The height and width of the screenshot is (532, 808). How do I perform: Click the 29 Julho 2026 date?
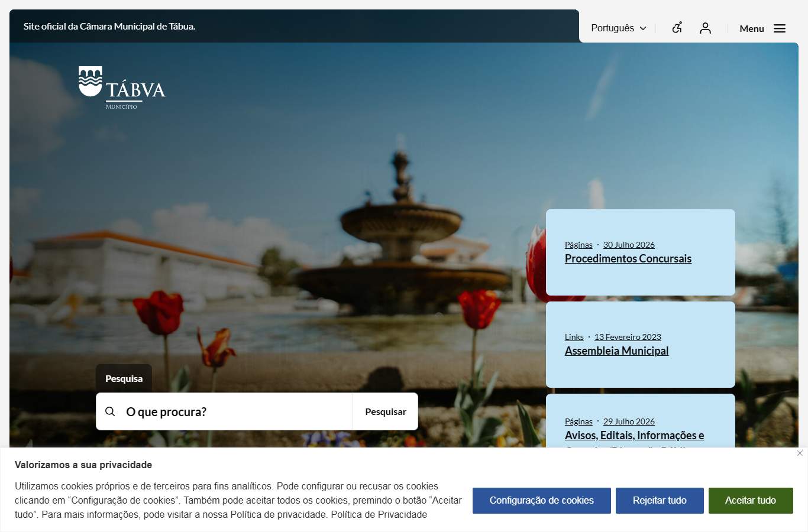click(629, 421)
